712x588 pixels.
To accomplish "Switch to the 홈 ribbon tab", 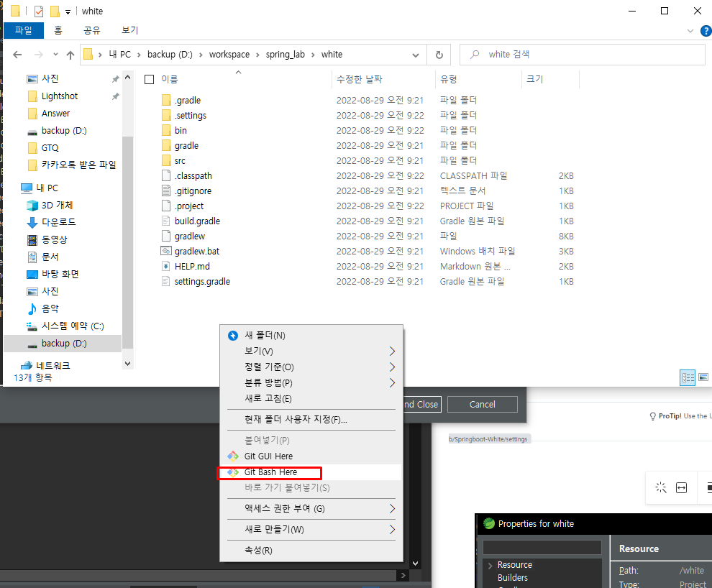I will [58, 30].
